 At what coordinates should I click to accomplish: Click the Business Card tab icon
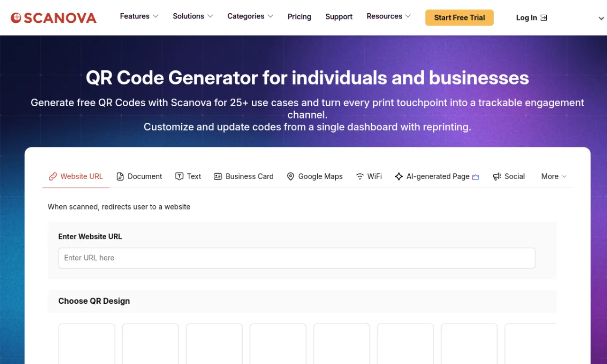tap(218, 176)
